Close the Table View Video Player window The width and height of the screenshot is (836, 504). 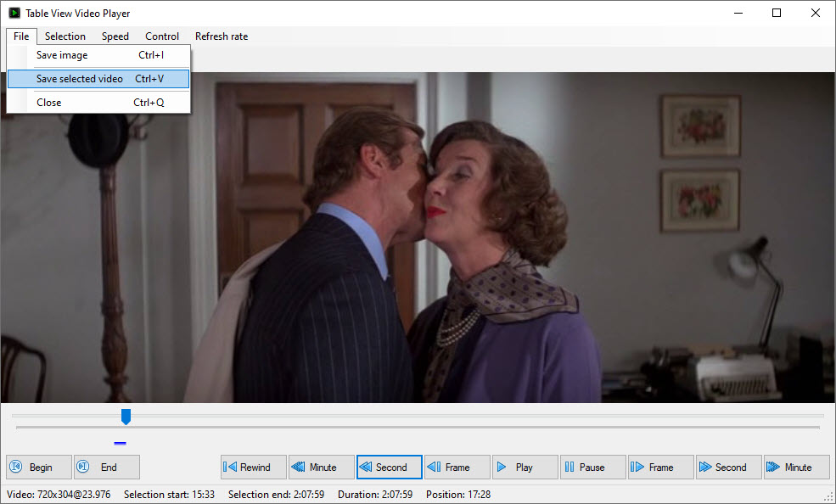[x=816, y=13]
